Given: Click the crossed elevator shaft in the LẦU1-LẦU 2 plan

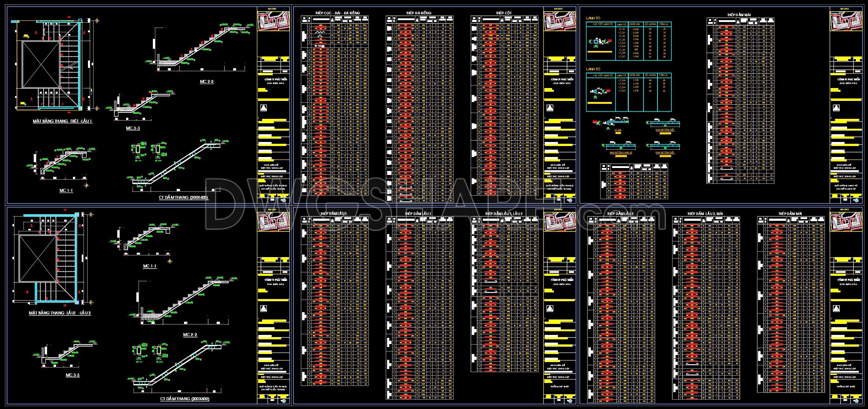Looking at the screenshot, I should (38, 258).
